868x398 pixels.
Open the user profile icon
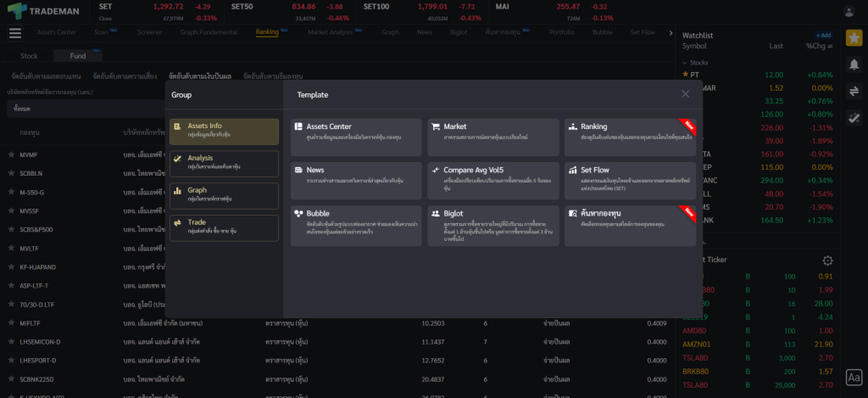click(x=849, y=11)
